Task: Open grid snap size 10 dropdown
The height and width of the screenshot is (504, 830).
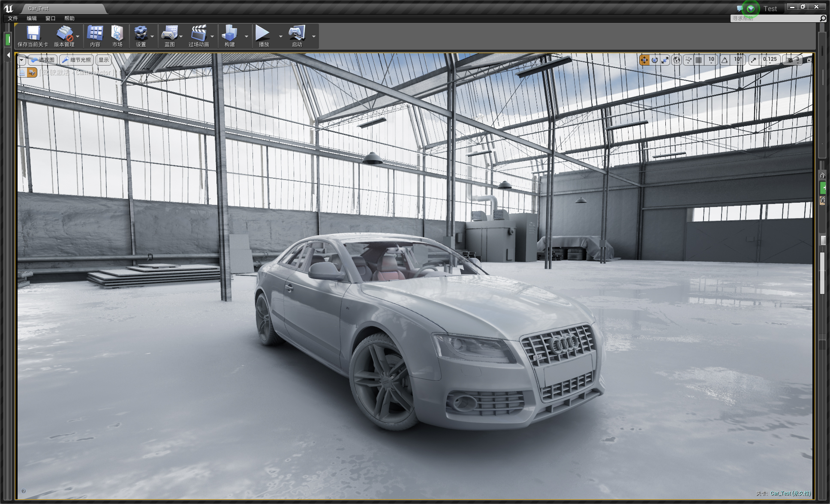Action: (x=711, y=60)
